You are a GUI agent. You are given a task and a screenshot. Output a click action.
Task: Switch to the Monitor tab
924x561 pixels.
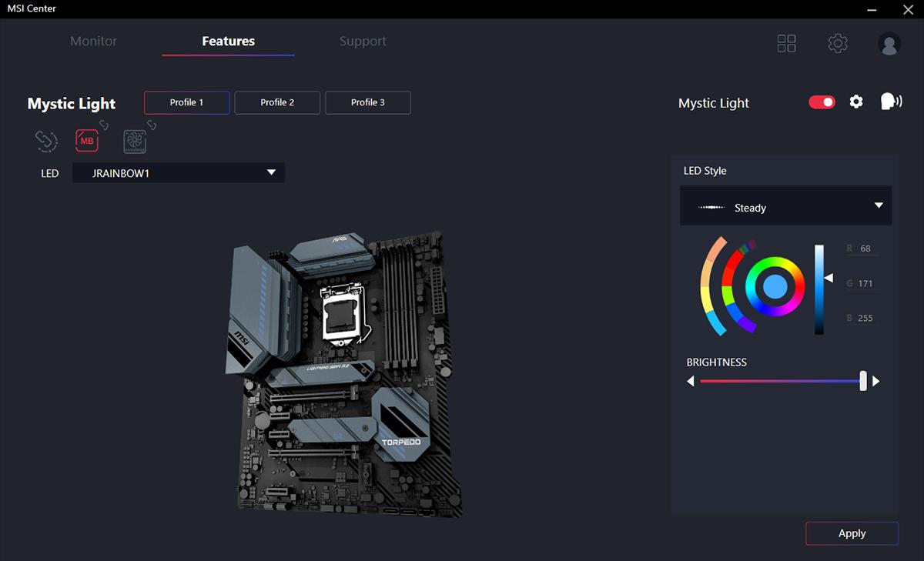tap(94, 42)
